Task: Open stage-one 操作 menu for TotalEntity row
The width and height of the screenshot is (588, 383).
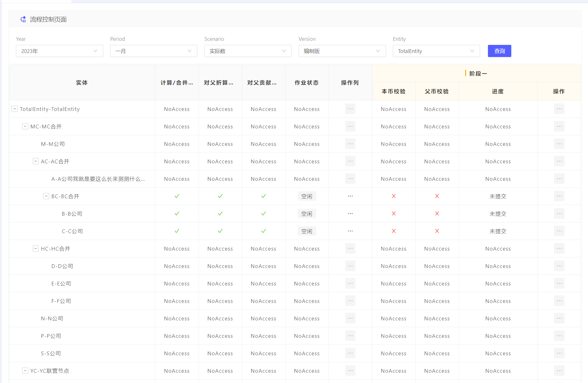Action: pos(559,109)
